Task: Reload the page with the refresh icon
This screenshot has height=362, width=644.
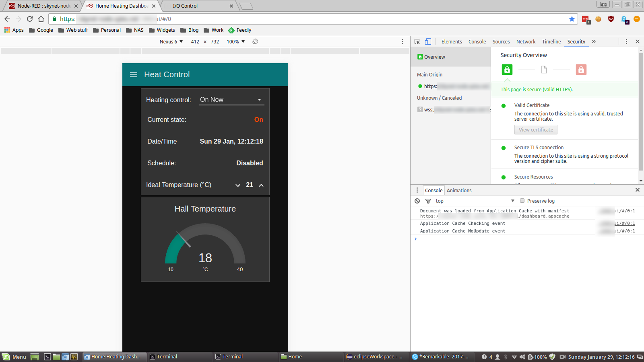Action: point(30,19)
